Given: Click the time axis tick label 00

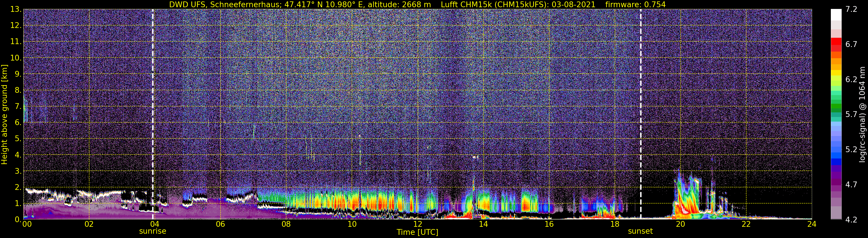Looking at the screenshot, I should (x=27, y=224).
